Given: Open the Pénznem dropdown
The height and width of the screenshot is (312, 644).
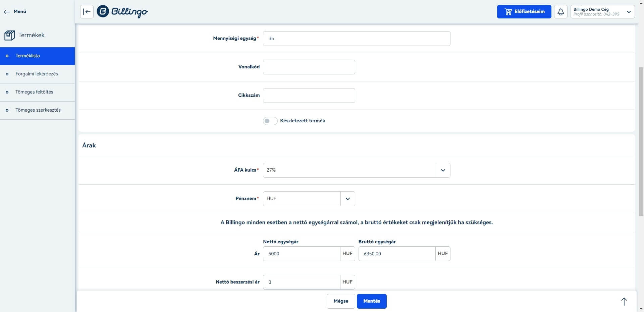Looking at the screenshot, I should [348, 198].
